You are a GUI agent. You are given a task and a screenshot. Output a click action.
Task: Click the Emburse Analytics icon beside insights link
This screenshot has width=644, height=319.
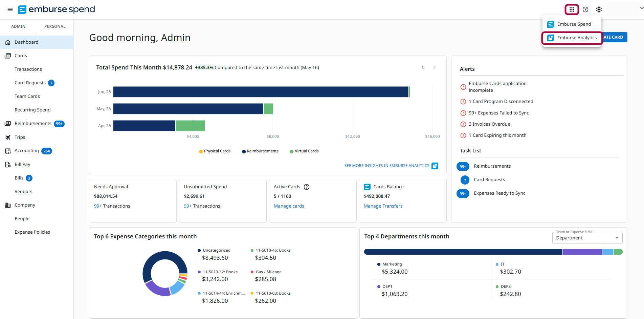click(435, 166)
